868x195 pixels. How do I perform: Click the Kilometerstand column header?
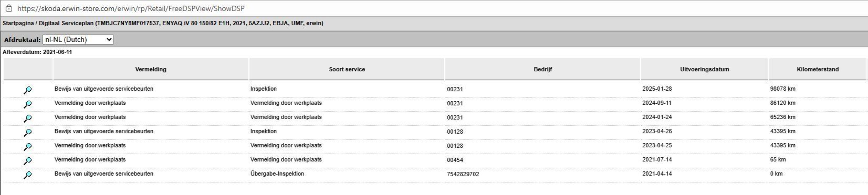pyautogui.click(x=818, y=69)
